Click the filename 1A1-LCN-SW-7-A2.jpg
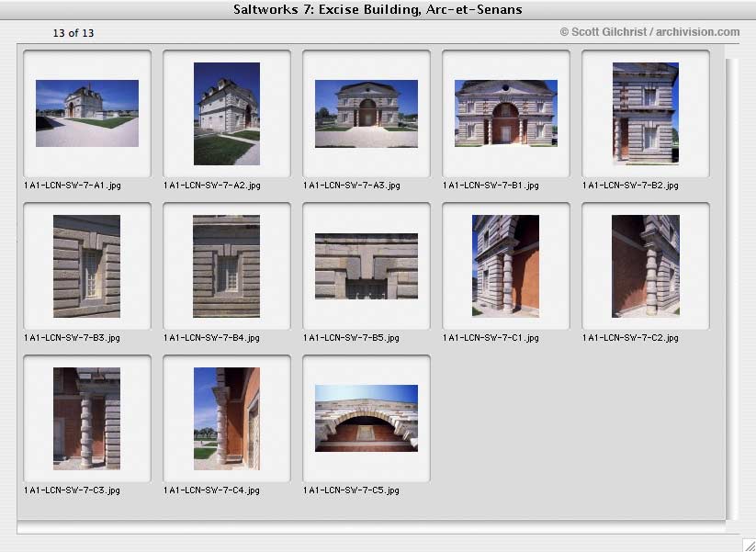This screenshot has width=756, height=552. click(212, 186)
